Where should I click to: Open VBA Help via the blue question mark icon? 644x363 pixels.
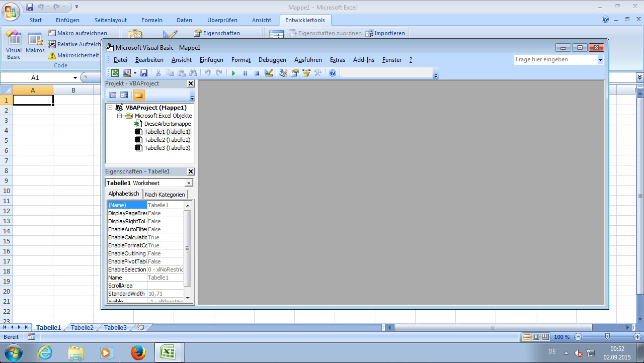[332, 73]
